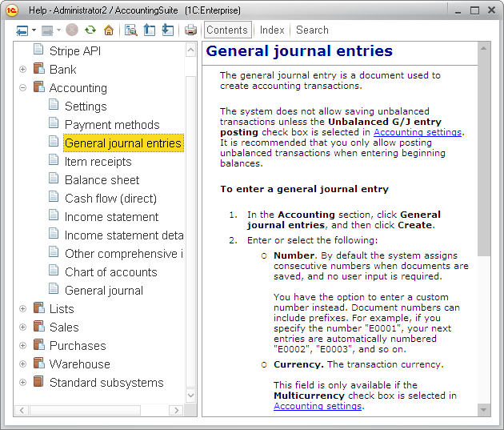Switch to the Index tab

272,30
